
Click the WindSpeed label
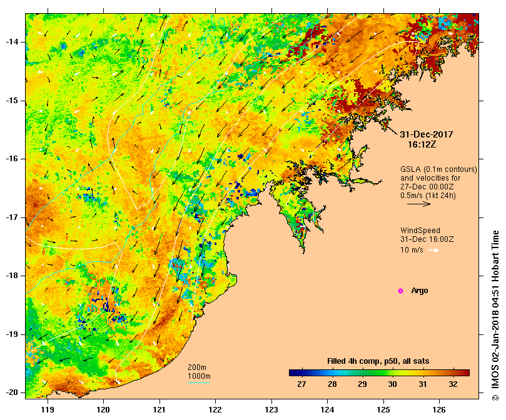[420, 231]
